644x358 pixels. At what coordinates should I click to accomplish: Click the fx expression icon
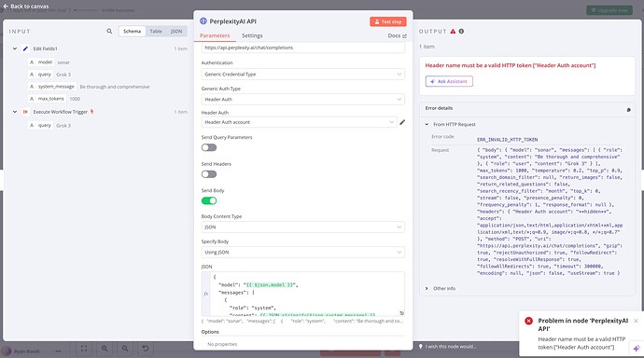coord(205,294)
